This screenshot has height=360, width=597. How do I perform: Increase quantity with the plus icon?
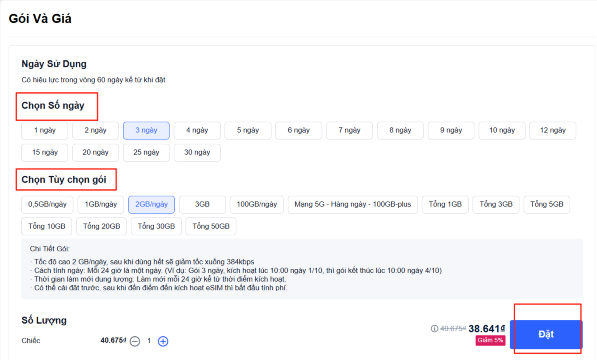[x=163, y=341]
